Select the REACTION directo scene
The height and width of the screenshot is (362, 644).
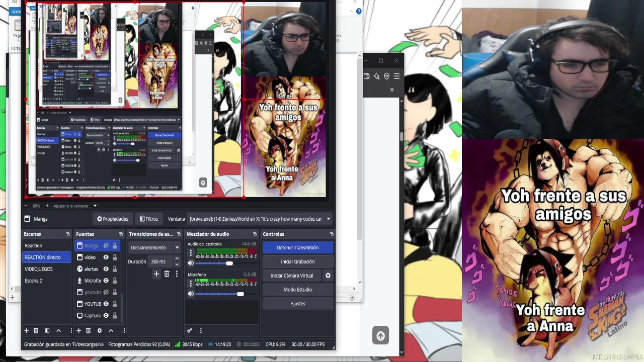tap(47, 257)
